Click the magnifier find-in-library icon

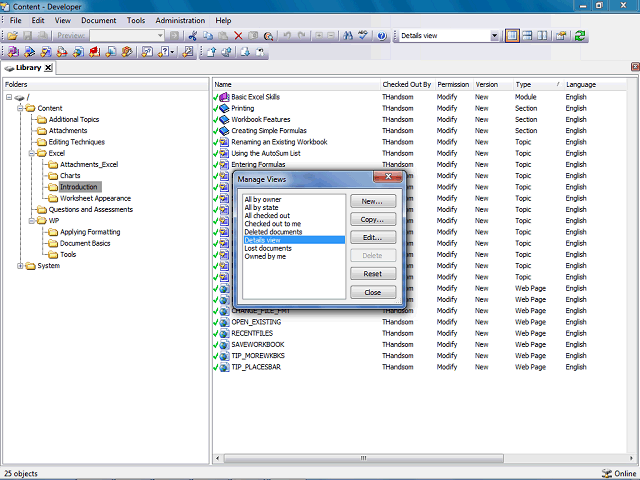268,36
